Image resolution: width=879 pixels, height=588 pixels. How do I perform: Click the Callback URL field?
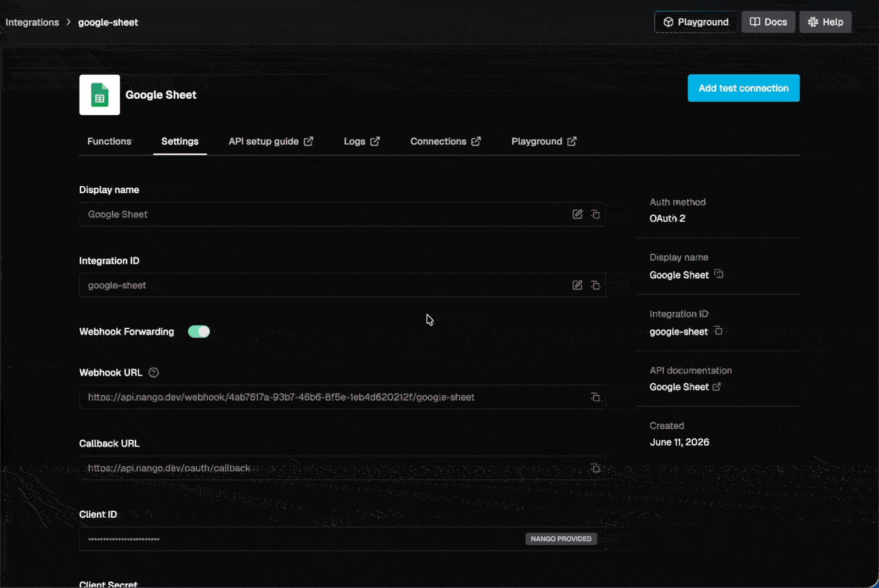(342, 468)
